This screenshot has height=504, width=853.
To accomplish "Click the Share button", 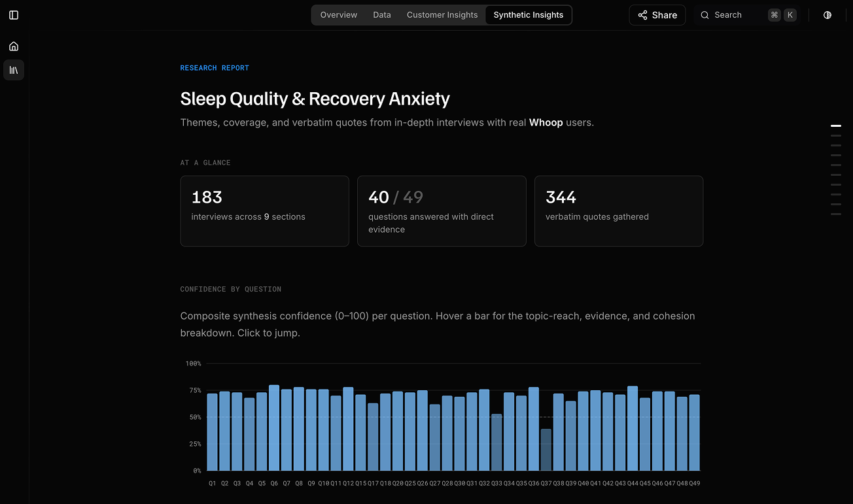I will 657,15.
